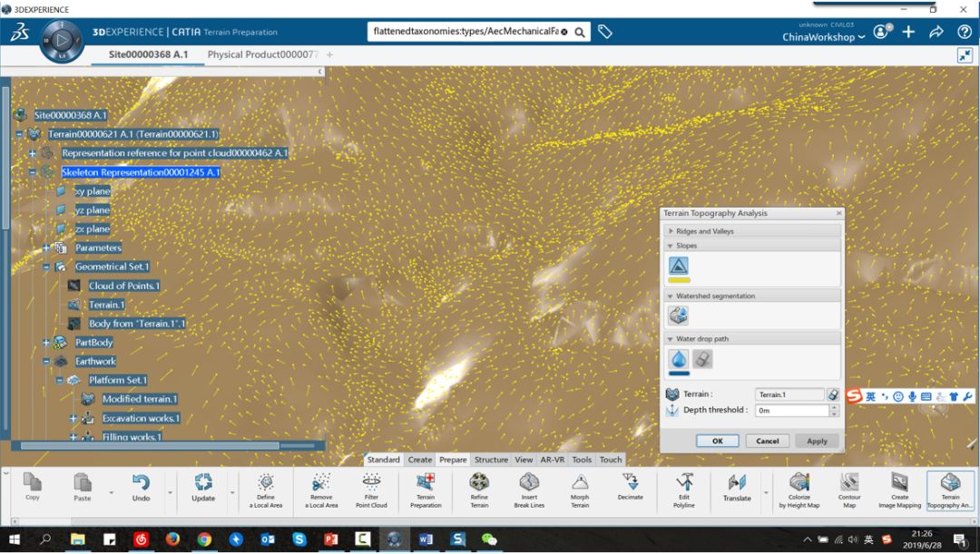The width and height of the screenshot is (980, 554).
Task: Toggle the Water drop path button
Action: point(679,359)
